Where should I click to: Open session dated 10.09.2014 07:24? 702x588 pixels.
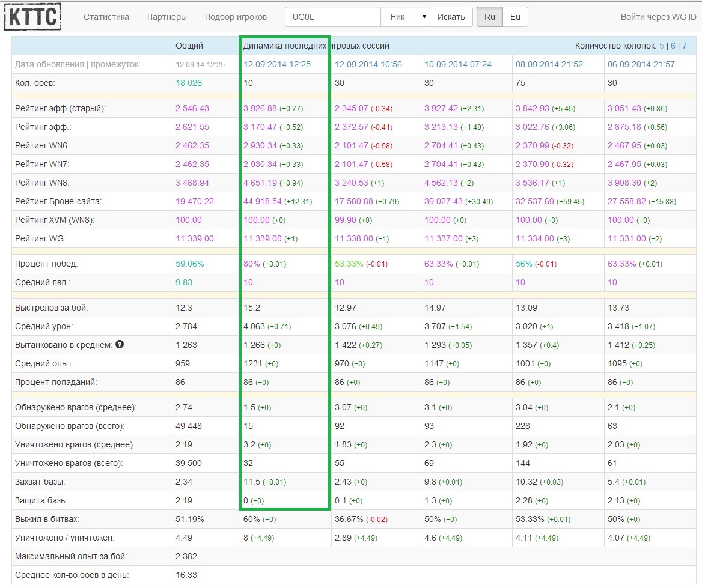click(x=458, y=64)
